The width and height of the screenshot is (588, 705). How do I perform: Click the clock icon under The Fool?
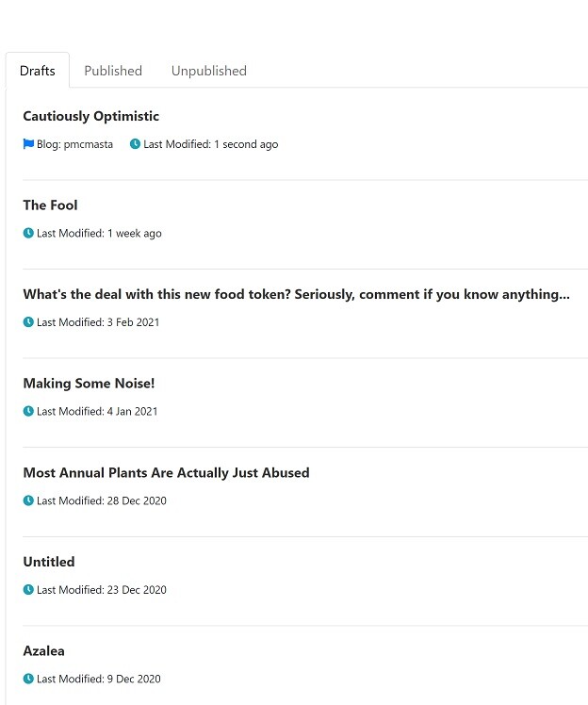(x=28, y=233)
